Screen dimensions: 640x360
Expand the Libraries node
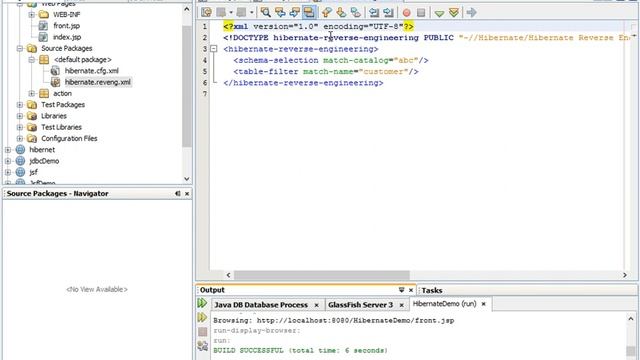20,116
